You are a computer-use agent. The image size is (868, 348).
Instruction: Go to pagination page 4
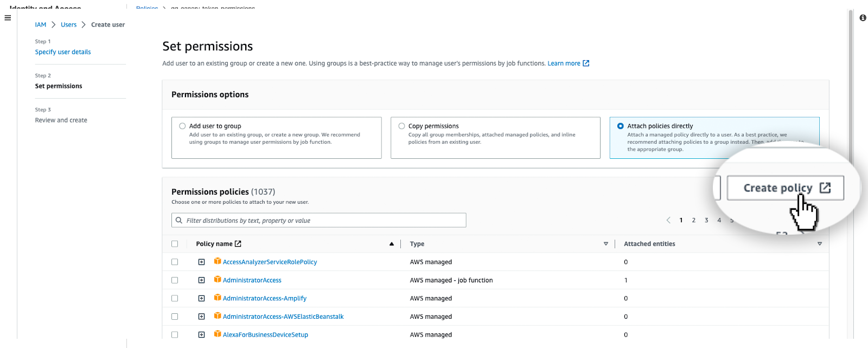click(719, 220)
